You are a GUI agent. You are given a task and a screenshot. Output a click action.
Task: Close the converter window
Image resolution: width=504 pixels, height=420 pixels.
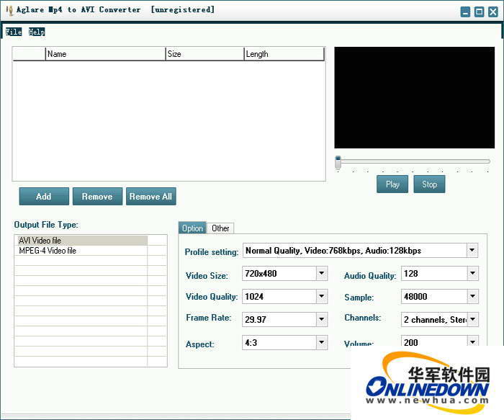point(492,12)
